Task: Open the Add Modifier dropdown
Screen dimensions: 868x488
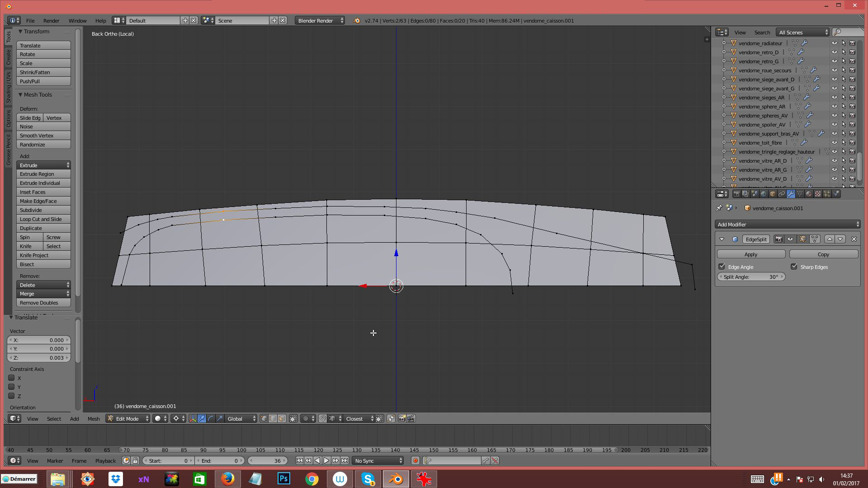Action: click(x=787, y=225)
